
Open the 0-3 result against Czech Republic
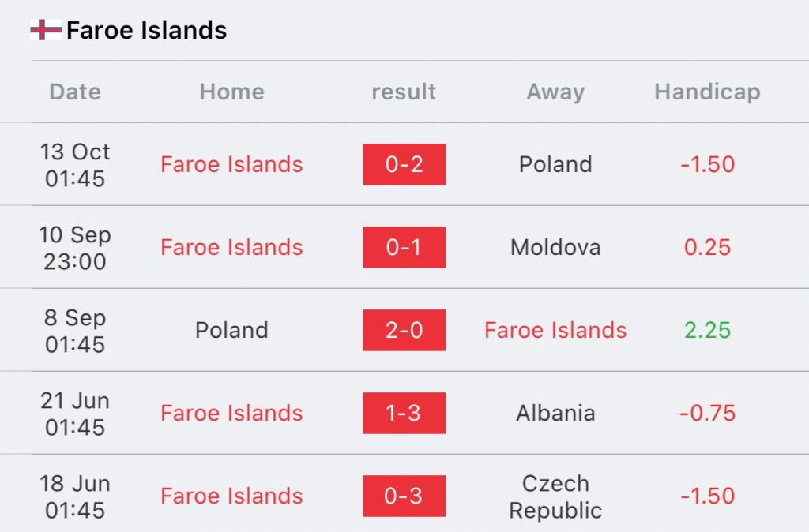(404, 496)
